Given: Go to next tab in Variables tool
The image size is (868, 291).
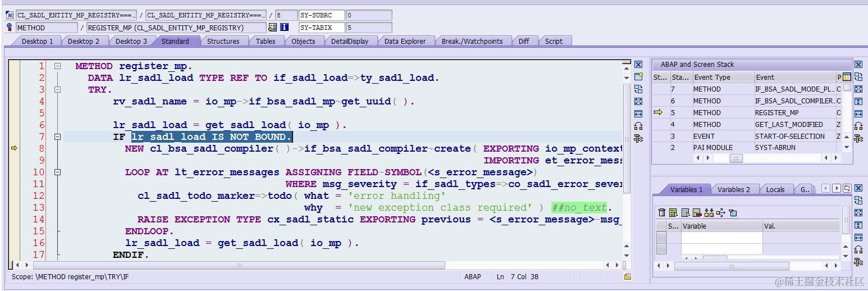Looking at the screenshot, I should (837, 189).
